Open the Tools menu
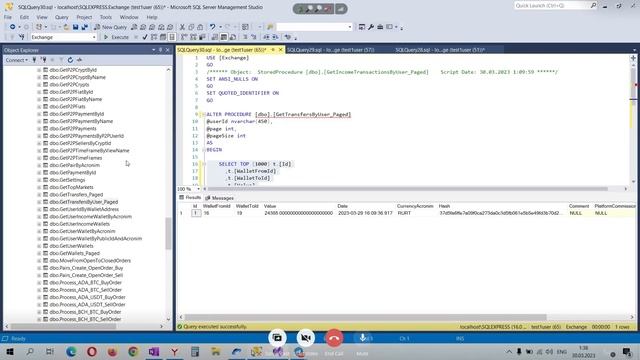640x360 pixels. 106,17
